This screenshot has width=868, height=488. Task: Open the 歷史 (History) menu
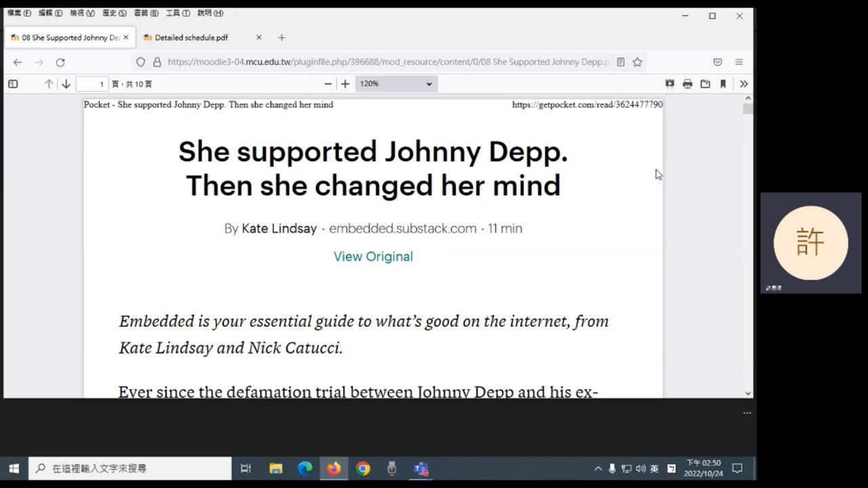tap(114, 13)
